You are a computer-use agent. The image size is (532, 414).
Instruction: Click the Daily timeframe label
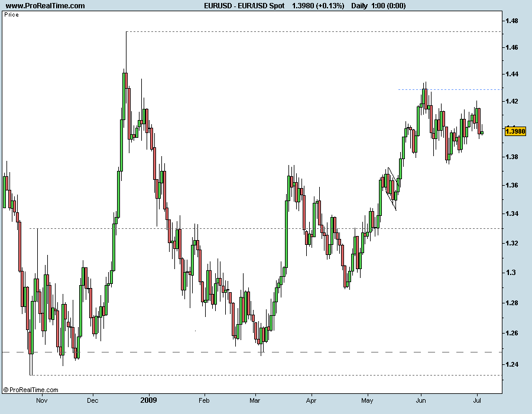(359, 5)
